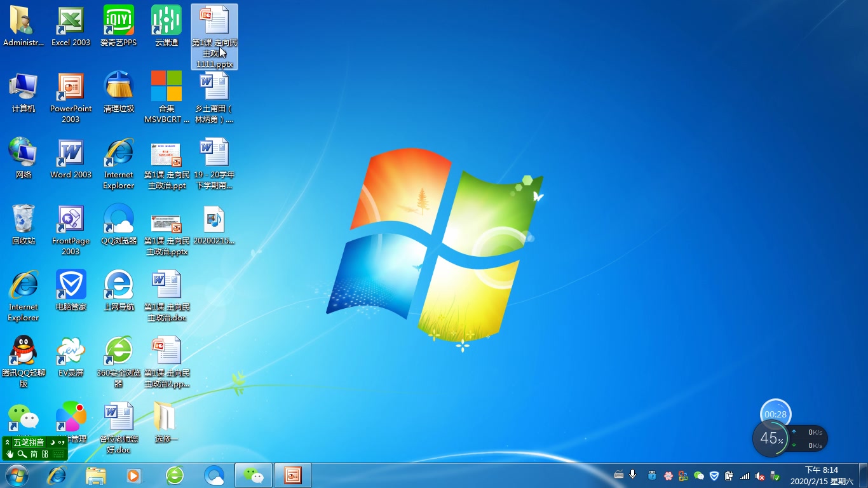Select the 20200215 video file
The width and height of the screenshot is (868, 488).
214,224
